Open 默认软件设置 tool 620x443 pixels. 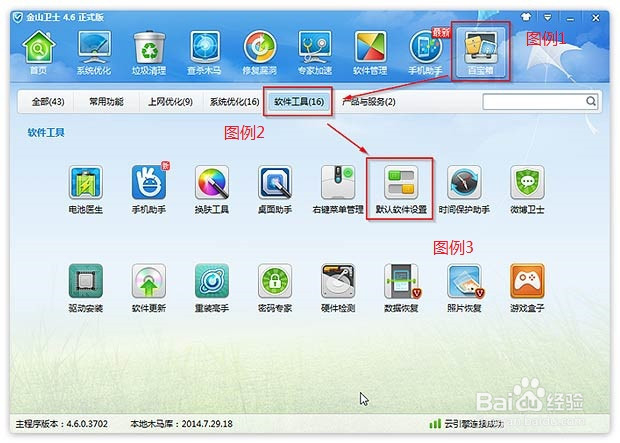401,189
